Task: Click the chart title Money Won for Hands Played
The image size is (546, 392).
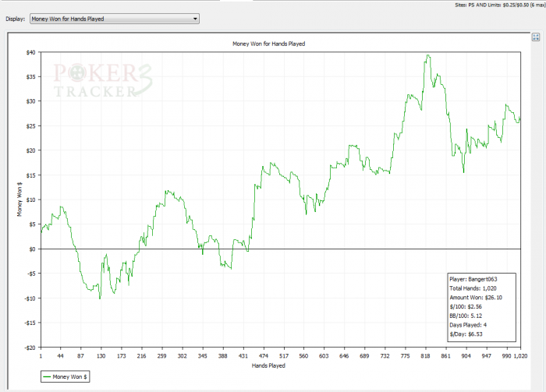Action: tap(269, 44)
